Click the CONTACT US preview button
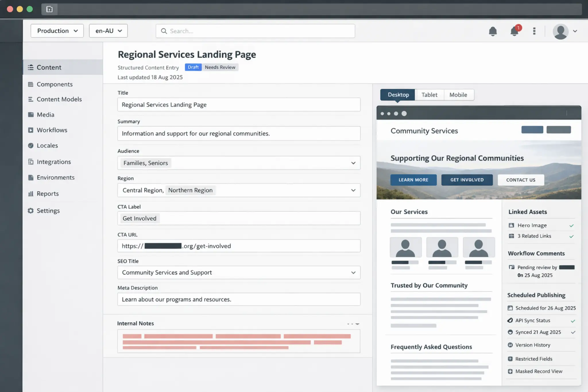Viewport: 588px width, 392px height. (521, 180)
